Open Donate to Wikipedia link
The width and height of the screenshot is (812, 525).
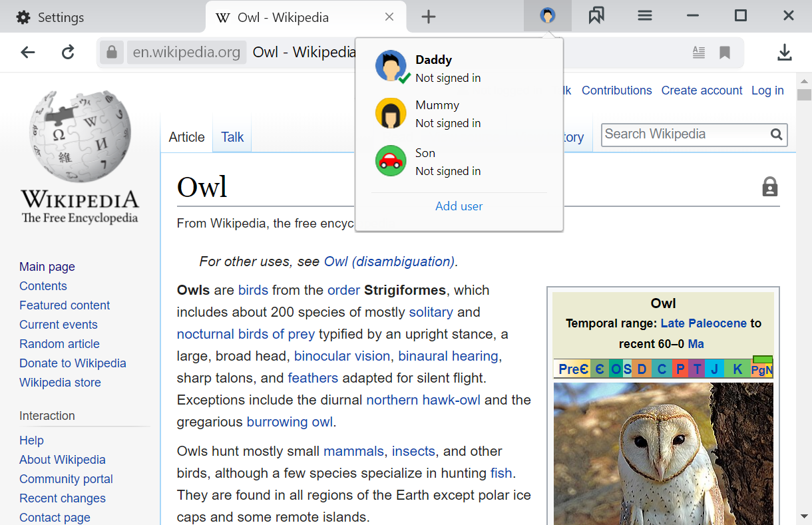pyautogui.click(x=73, y=363)
